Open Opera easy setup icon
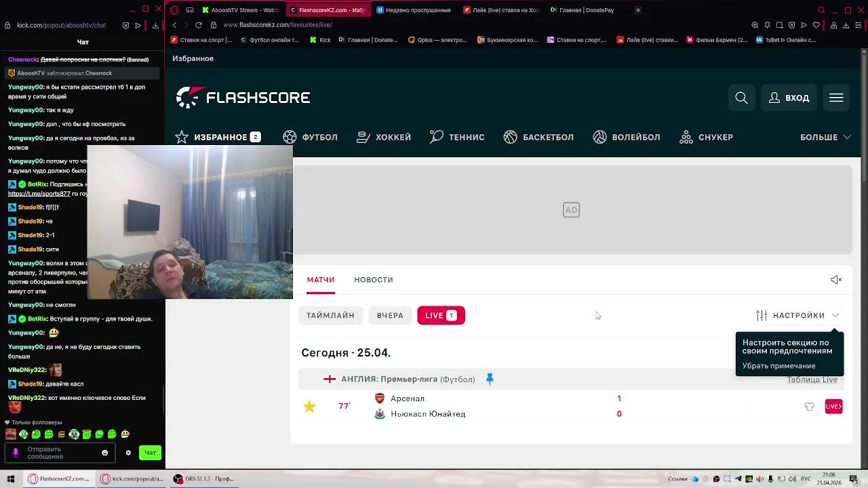The height and width of the screenshot is (488, 868). 857,25
